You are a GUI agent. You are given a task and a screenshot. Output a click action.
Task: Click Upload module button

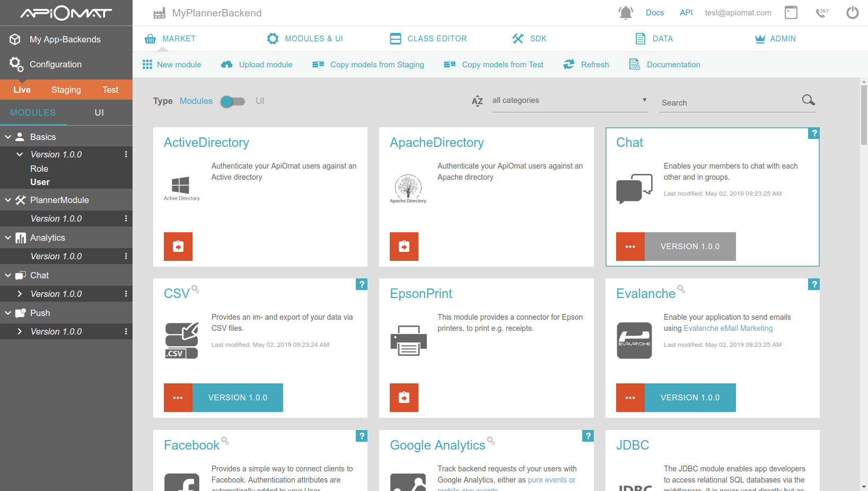(257, 65)
